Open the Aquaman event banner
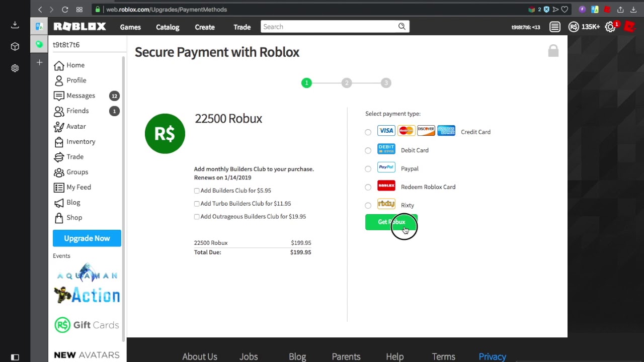644x362 pixels. [87, 273]
